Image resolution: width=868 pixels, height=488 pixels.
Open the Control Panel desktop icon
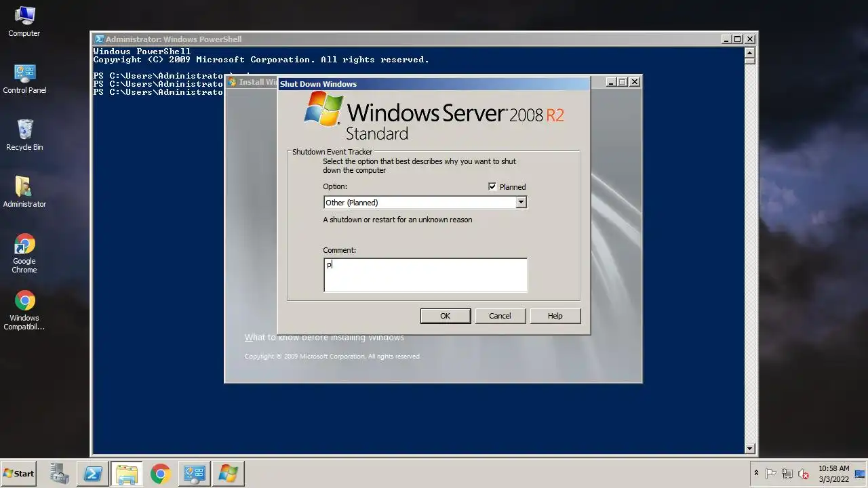(x=24, y=79)
